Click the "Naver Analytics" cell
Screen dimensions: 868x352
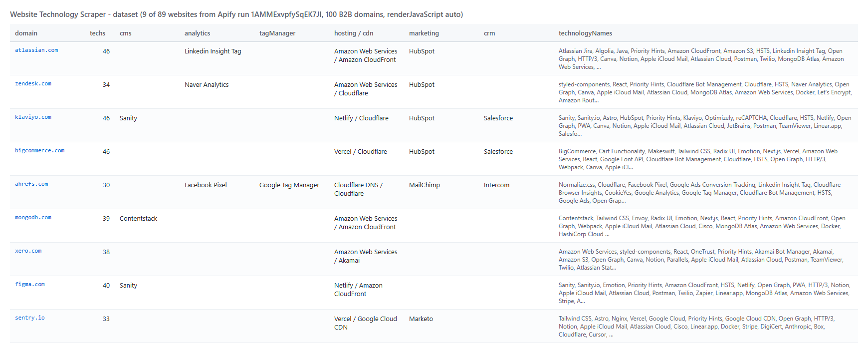(x=207, y=85)
